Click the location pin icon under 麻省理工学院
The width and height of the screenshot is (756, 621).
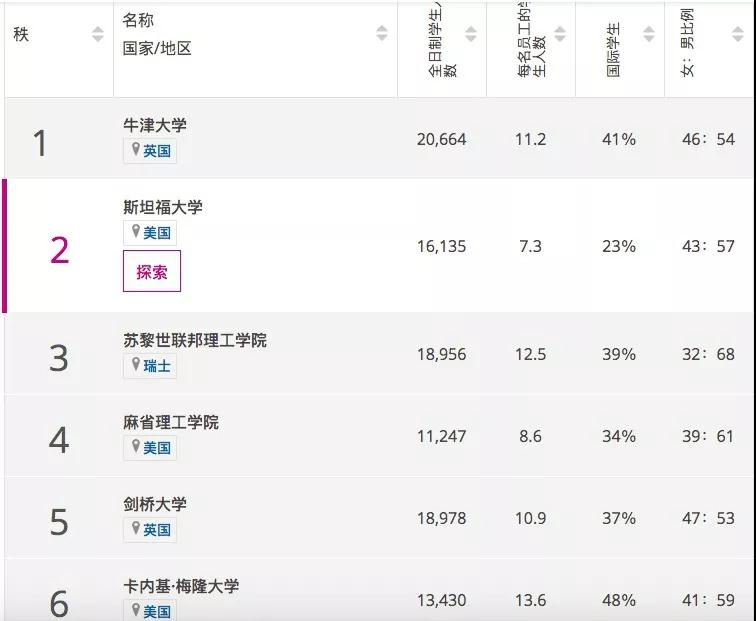[136, 447]
